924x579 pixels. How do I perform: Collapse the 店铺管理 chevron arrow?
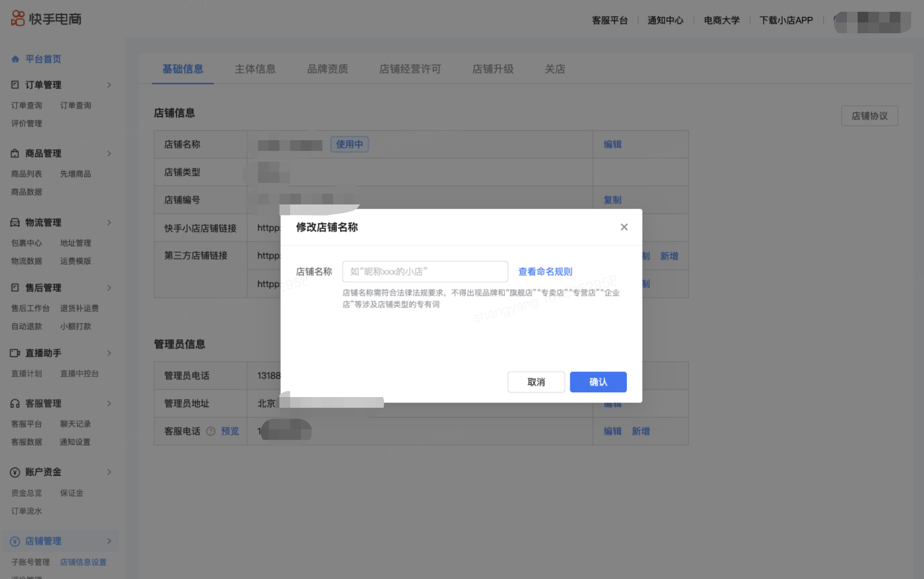pos(109,541)
